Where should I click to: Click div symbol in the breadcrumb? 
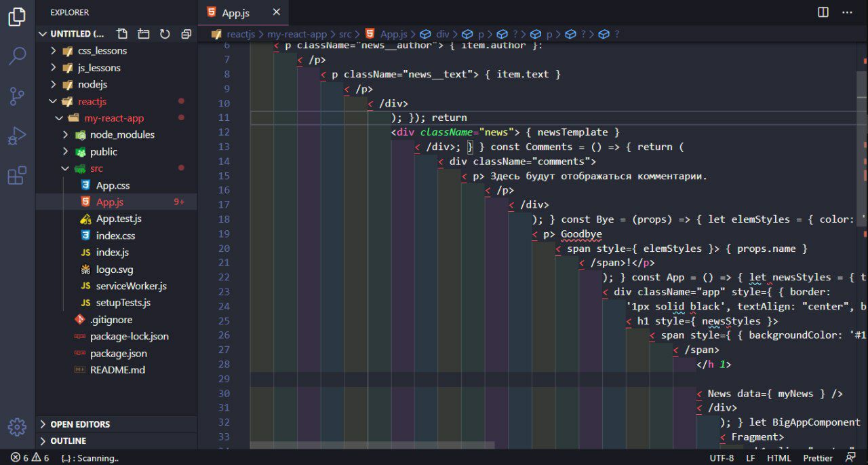coord(443,34)
